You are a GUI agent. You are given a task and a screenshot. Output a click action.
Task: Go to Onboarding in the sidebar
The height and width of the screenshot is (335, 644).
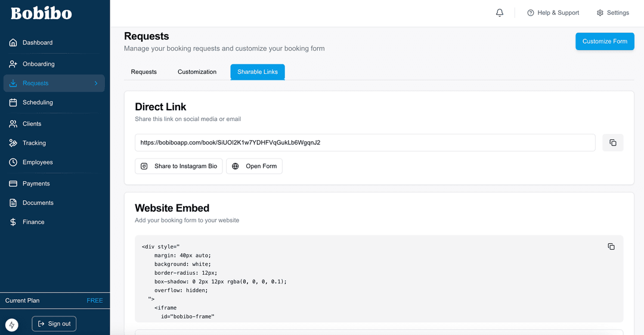pos(38,64)
